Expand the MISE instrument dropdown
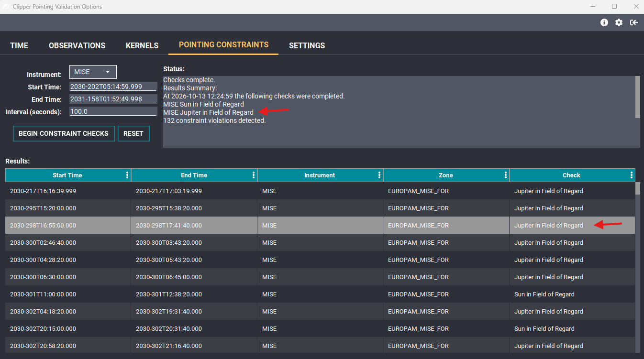Viewport: 644px width, 359px height. click(93, 72)
